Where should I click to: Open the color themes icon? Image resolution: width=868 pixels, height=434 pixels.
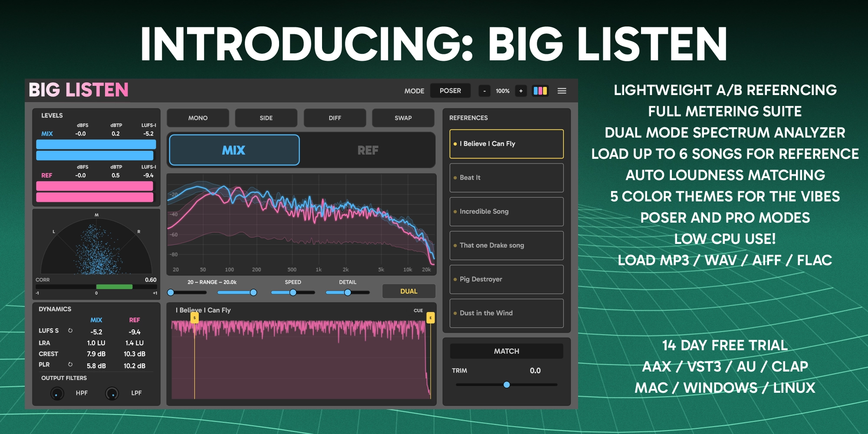(540, 91)
